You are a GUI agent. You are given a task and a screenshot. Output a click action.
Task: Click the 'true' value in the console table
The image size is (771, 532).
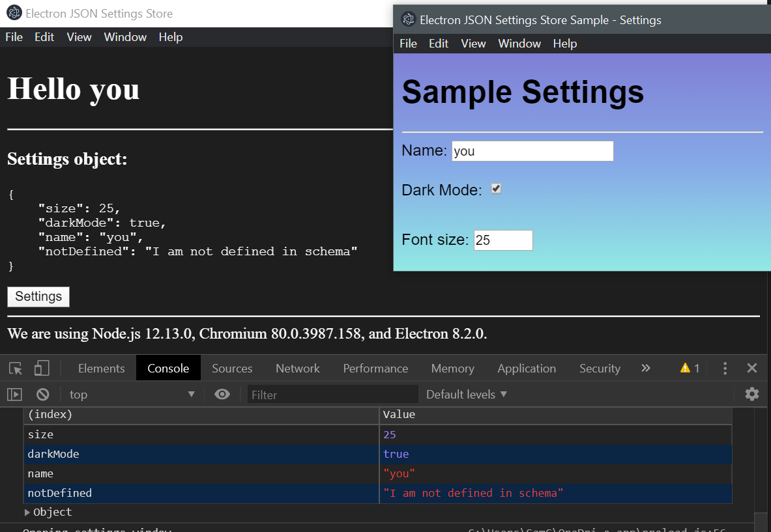pyautogui.click(x=396, y=455)
